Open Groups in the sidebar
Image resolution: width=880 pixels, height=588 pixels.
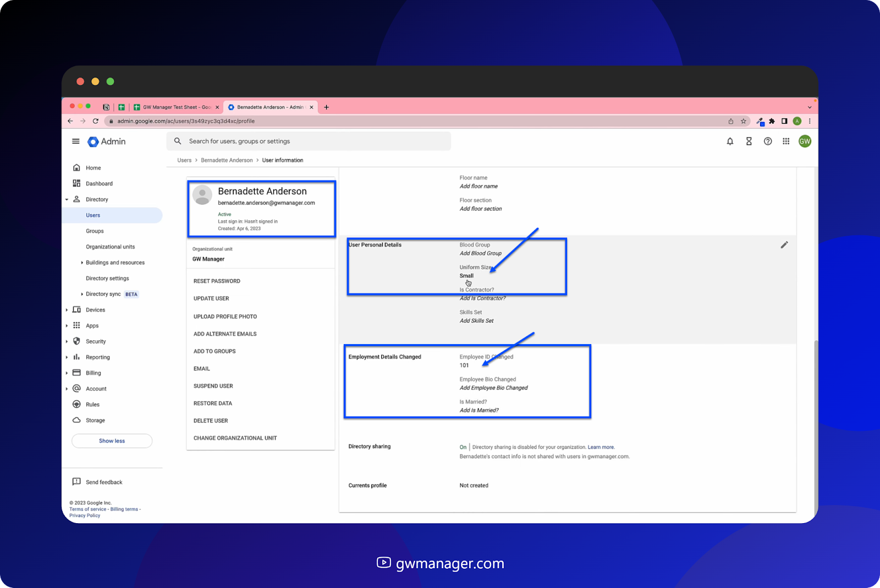(95, 231)
